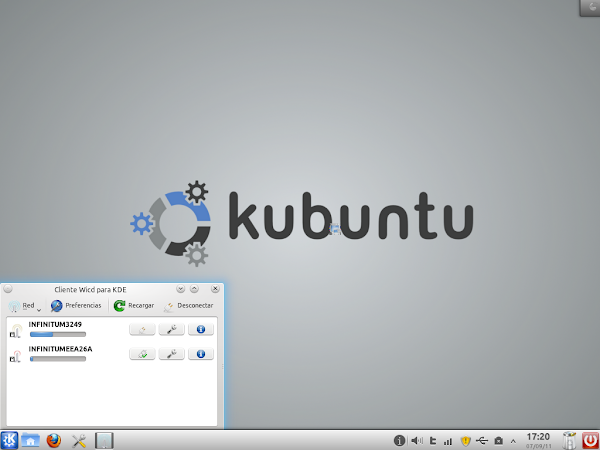Click the wireless icon beside INFINITUMEEA26A

16,356
